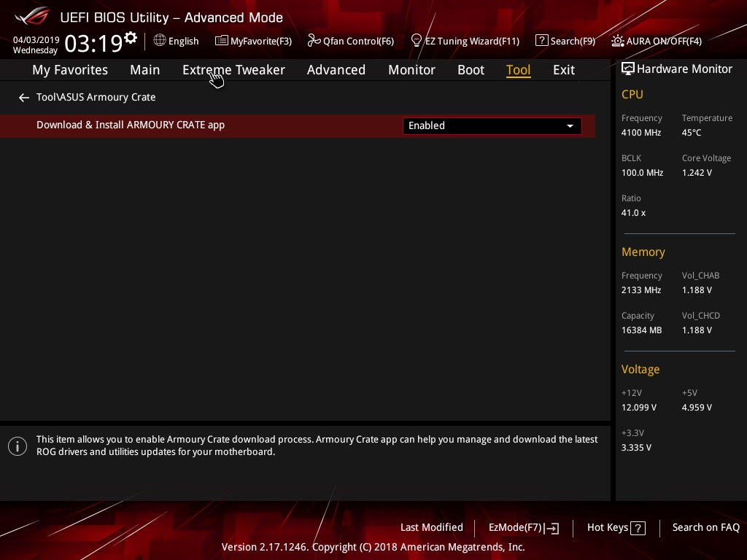
Task: Click the AURA ON/OFF(F4) label
Action: tap(664, 42)
